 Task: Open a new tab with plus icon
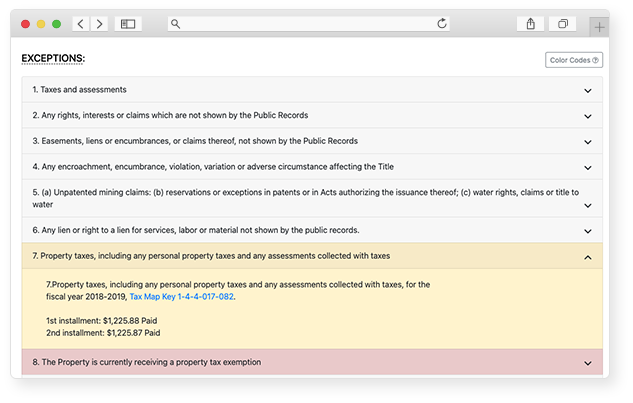[x=599, y=27]
